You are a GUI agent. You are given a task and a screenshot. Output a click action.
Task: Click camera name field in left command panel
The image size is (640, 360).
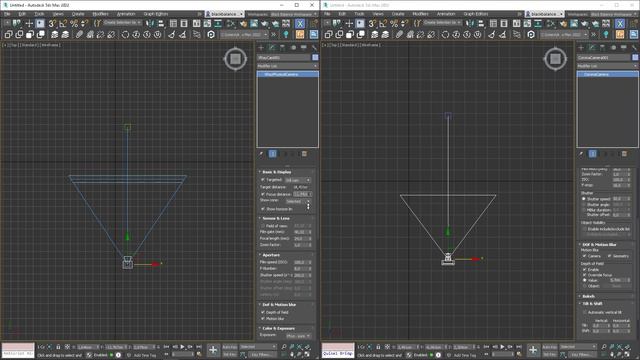point(284,58)
